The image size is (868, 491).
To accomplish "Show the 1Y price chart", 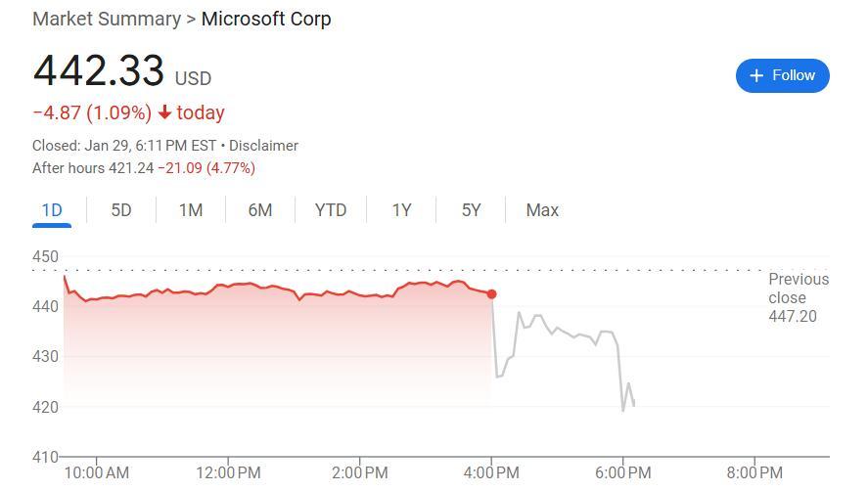I will coord(401,210).
